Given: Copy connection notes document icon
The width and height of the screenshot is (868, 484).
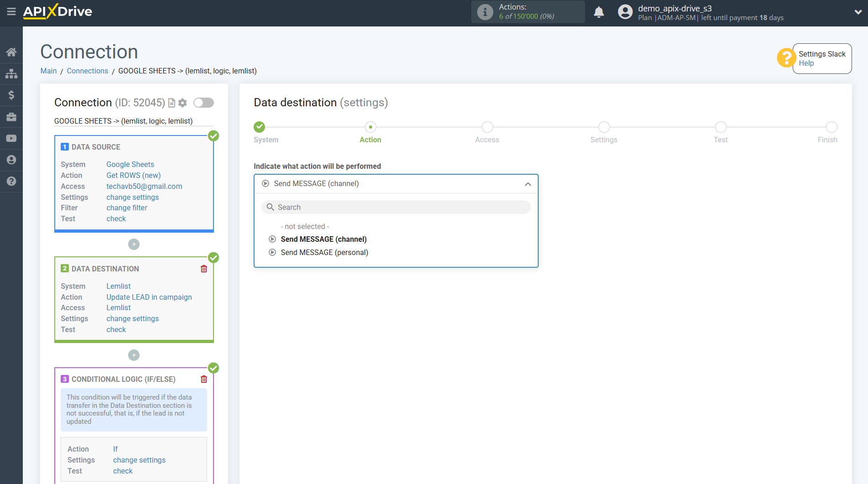Looking at the screenshot, I should coord(172,103).
